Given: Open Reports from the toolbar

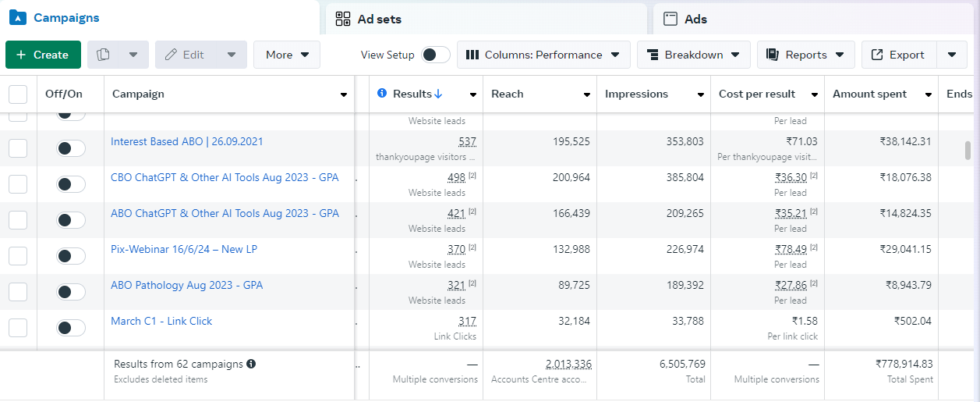Looking at the screenshot, I should pyautogui.click(x=805, y=55).
